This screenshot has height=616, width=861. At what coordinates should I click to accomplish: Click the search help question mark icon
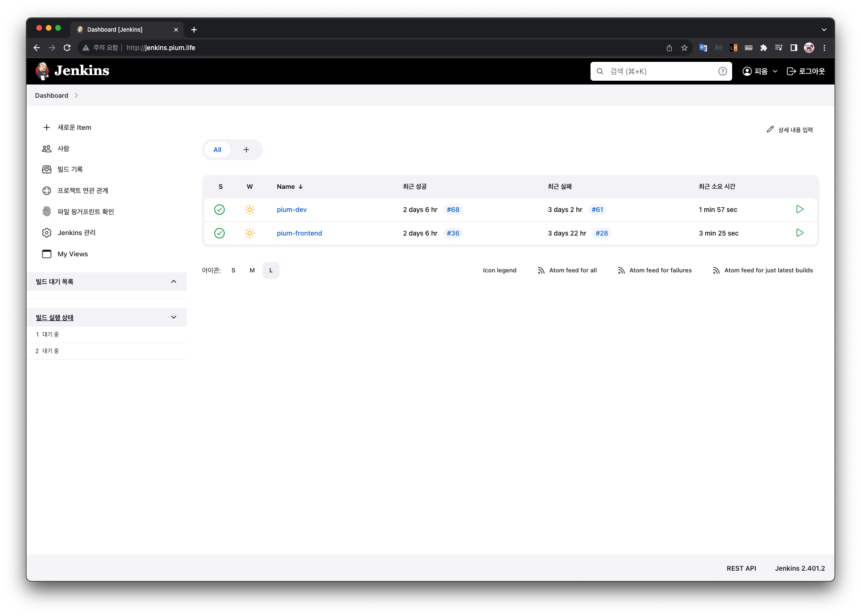click(x=722, y=71)
